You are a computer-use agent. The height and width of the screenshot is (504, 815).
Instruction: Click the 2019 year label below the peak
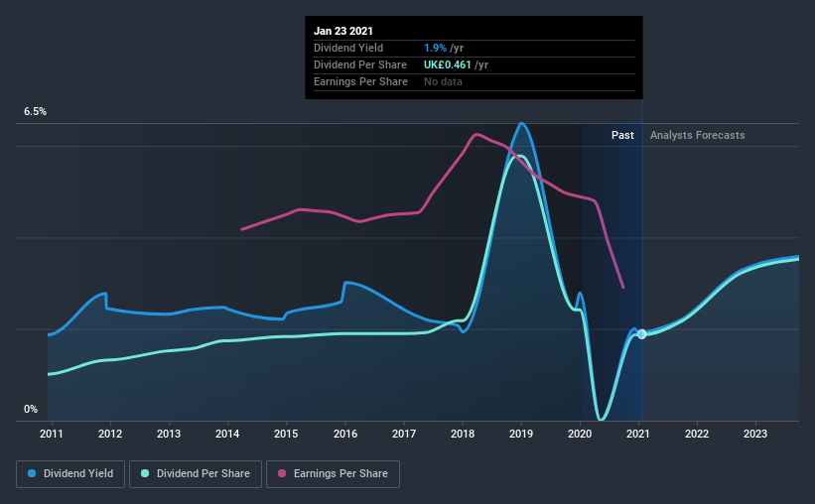(521, 434)
